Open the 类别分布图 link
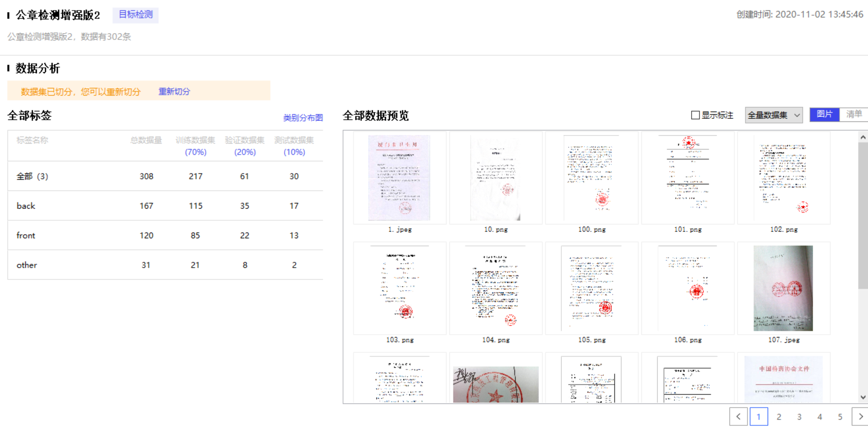Viewport: 868px width, 427px height. point(303,118)
